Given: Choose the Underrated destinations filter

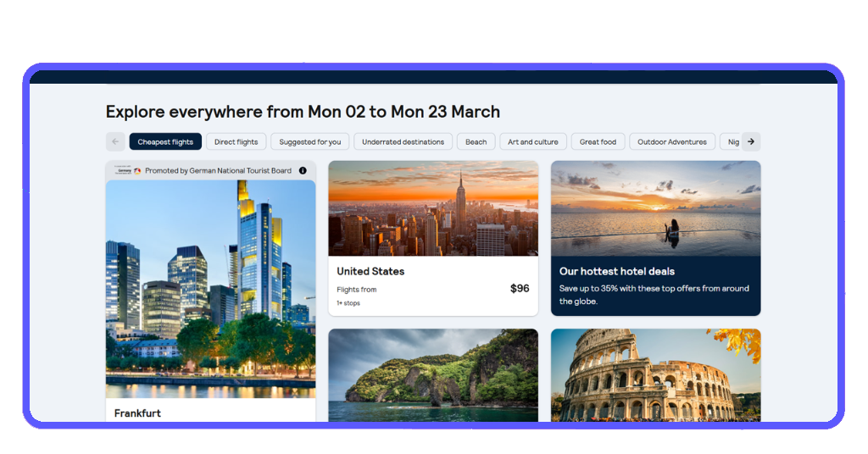Looking at the screenshot, I should [403, 141].
